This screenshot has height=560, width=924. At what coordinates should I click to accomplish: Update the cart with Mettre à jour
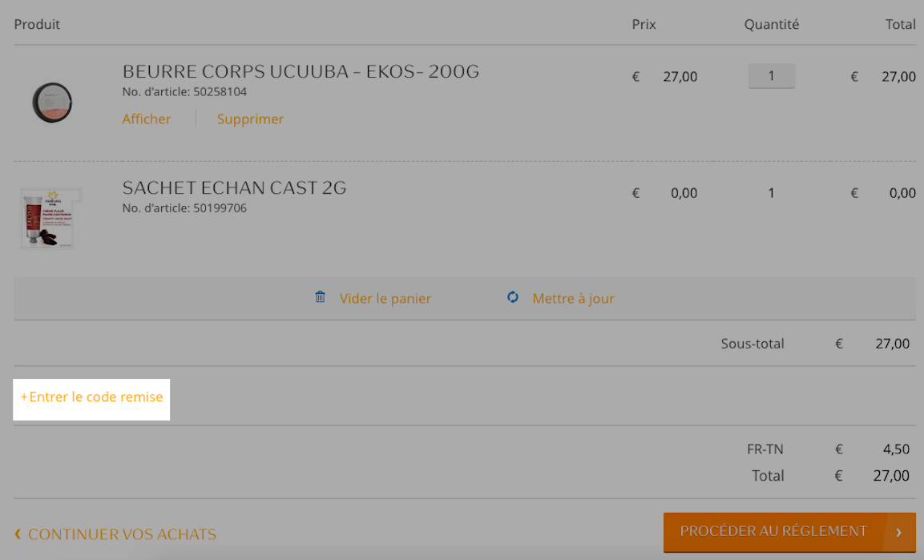tap(573, 299)
